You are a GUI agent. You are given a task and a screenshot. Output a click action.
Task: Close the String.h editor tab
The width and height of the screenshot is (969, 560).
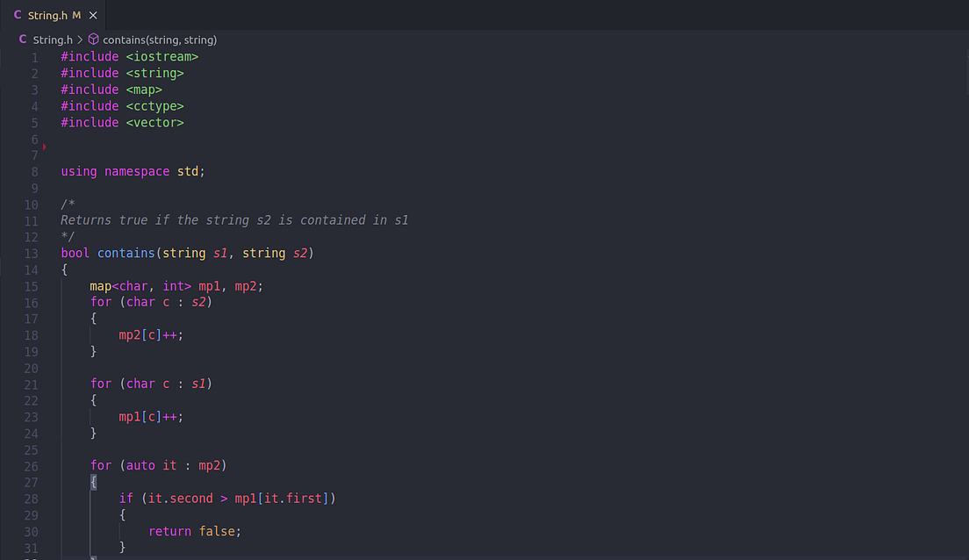click(92, 15)
